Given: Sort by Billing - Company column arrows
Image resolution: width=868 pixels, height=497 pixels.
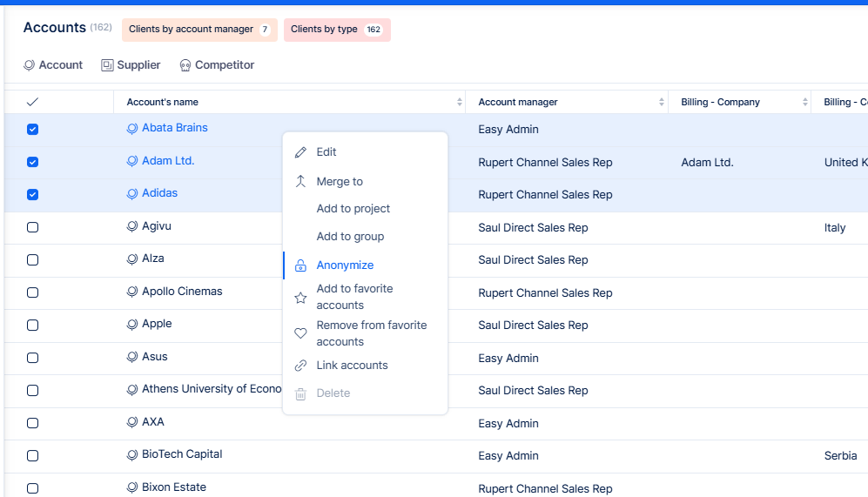Looking at the screenshot, I should click(804, 103).
